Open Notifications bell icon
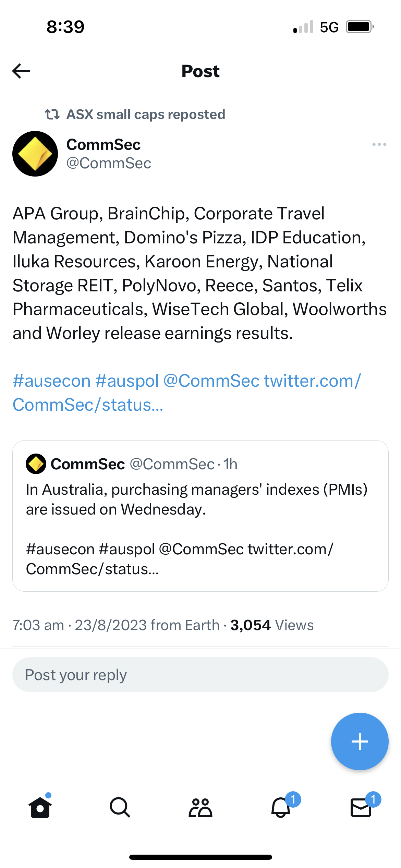 [281, 807]
